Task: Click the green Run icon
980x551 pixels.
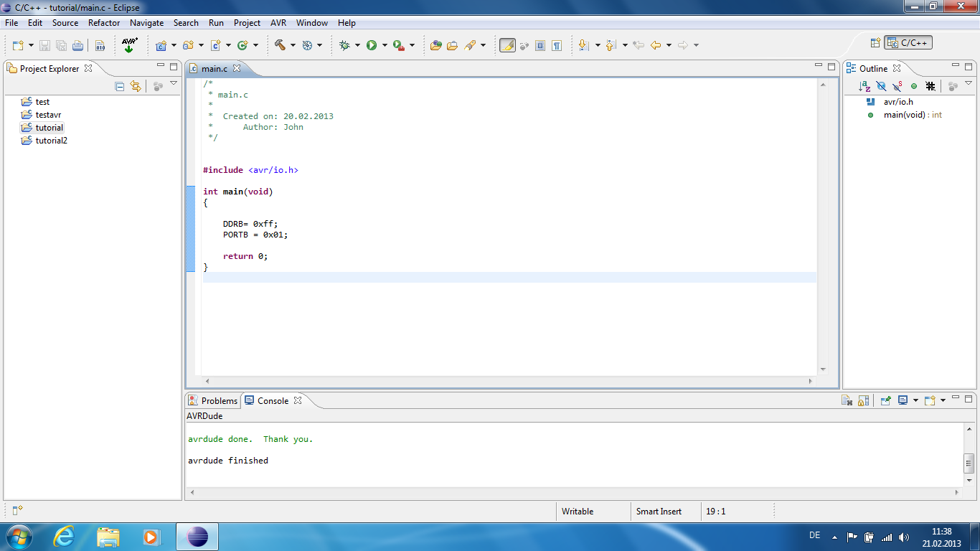Action: pyautogui.click(x=373, y=44)
